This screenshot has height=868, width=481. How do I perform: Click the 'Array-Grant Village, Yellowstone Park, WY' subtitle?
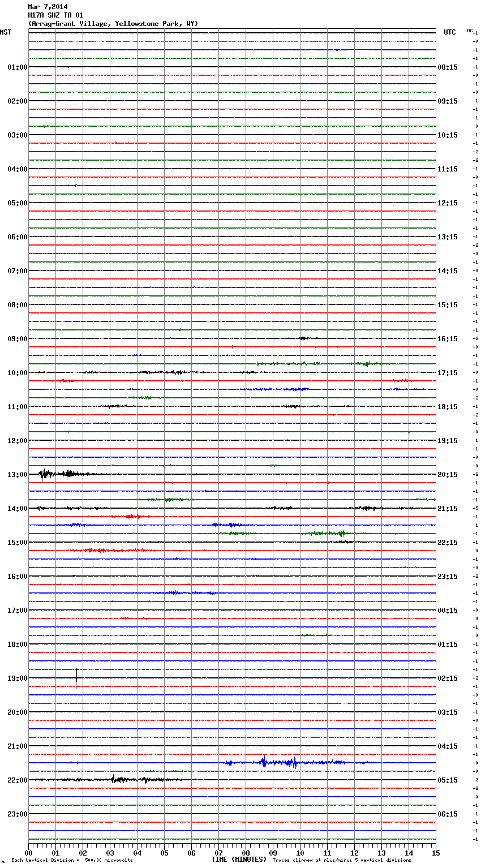113,24
